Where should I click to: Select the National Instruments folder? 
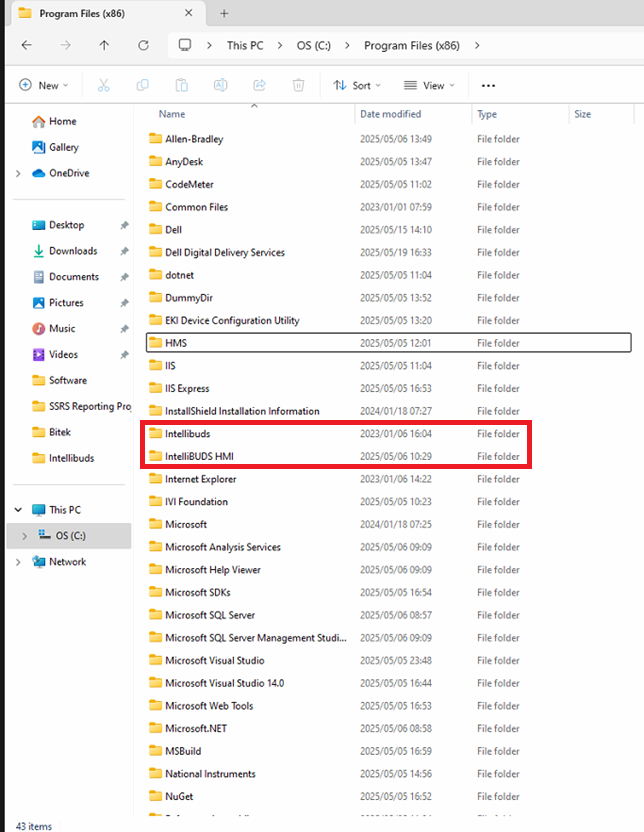[x=388, y=774]
